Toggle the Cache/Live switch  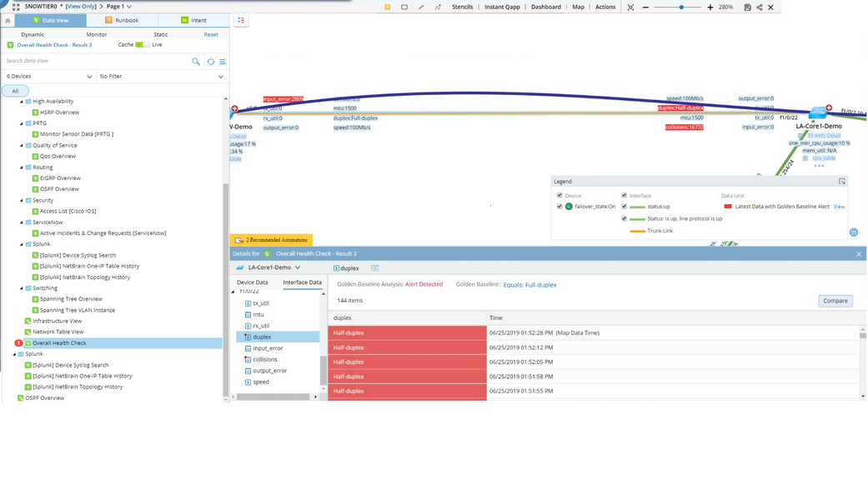click(142, 45)
